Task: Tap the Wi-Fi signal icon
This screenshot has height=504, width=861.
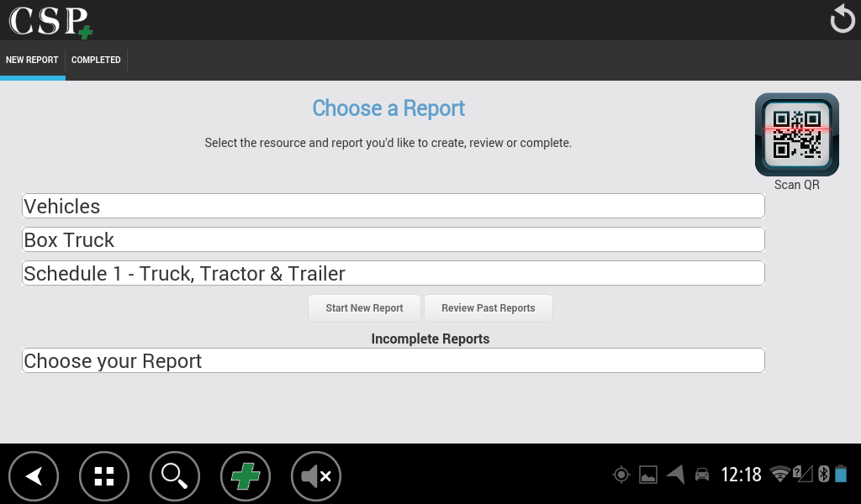Action: [x=779, y=474]
